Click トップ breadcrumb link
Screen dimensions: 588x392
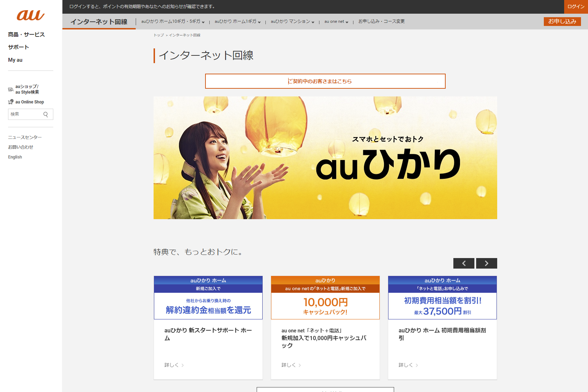(158, 35)
